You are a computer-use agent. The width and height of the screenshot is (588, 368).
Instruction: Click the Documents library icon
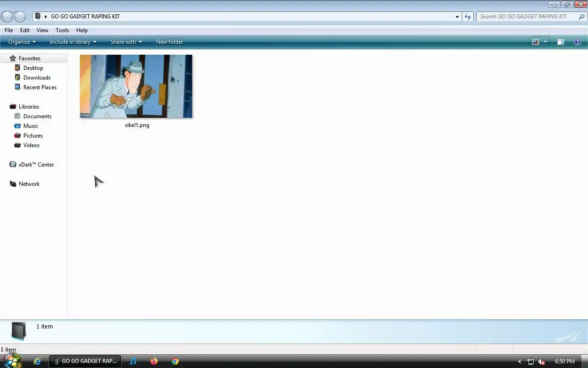pos(17,116)
